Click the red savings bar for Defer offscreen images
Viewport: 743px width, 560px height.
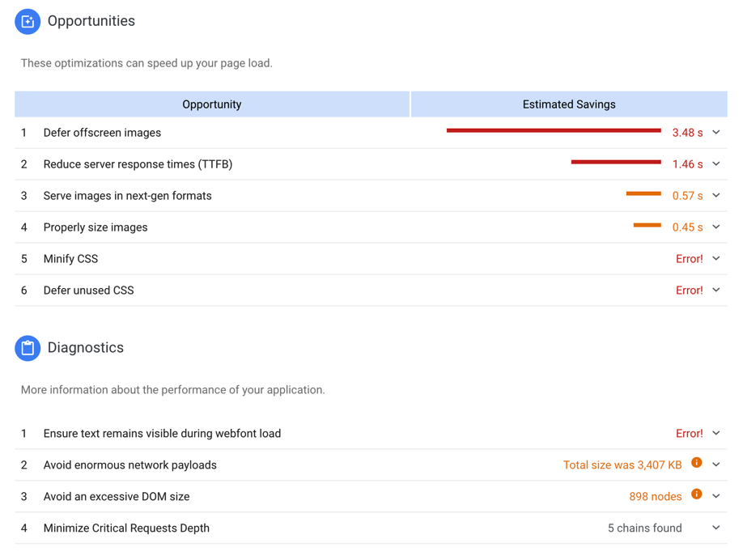554,130
